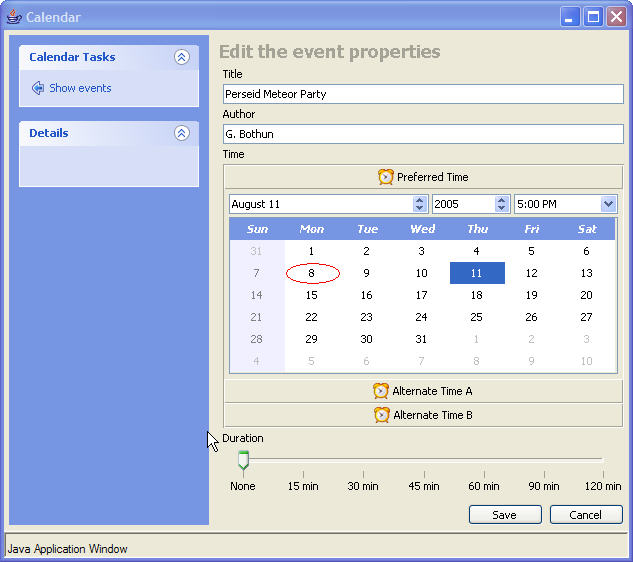Viewport: 633px width, 562px height.
Task: Select day 12 in the calendar
Action: pyautogui.click(x=532, y=273)
